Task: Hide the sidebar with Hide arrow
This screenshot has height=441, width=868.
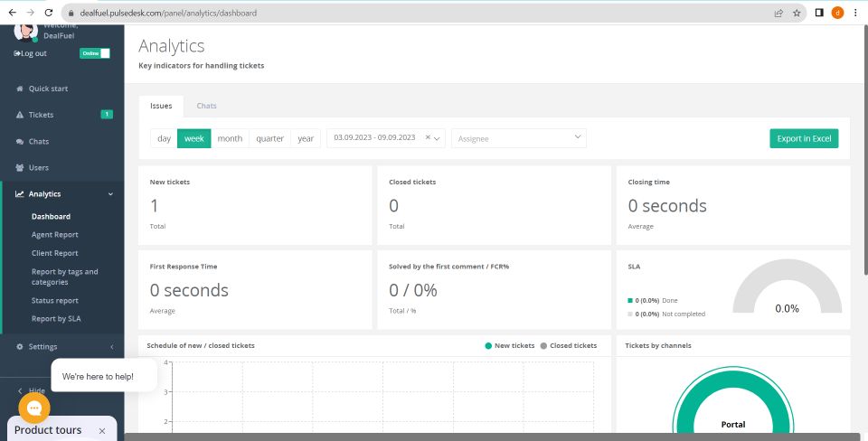Action: click(33, 390)
